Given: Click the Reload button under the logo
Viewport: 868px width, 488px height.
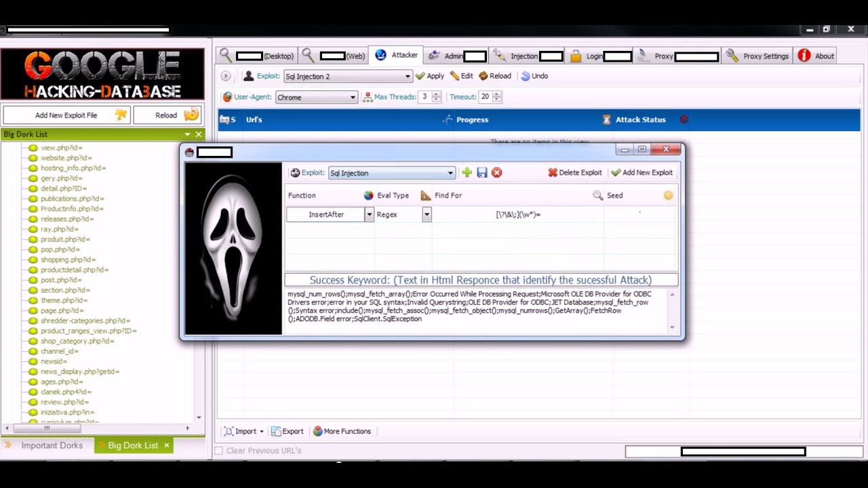Looking at the screenshot, I should [x=166, y=115].
